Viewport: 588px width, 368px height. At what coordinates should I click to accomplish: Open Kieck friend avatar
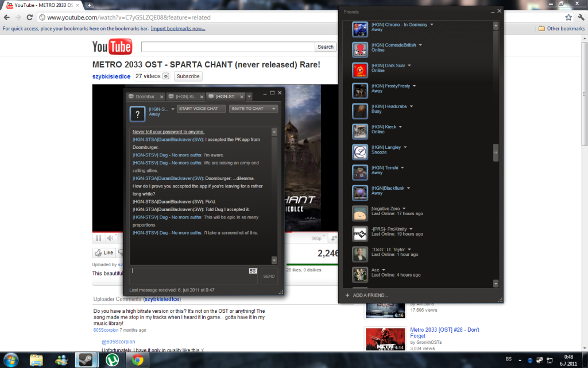(360, 132)
